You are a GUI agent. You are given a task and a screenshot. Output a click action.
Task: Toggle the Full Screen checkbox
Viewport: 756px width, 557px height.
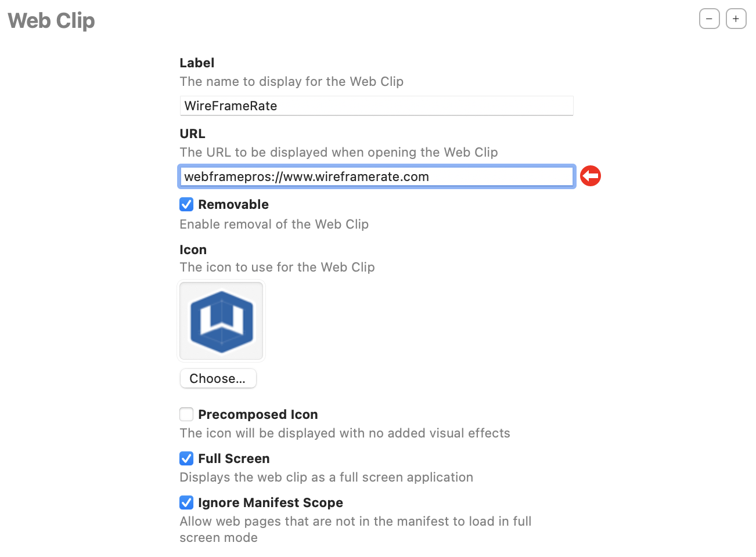tap(186, 458)
